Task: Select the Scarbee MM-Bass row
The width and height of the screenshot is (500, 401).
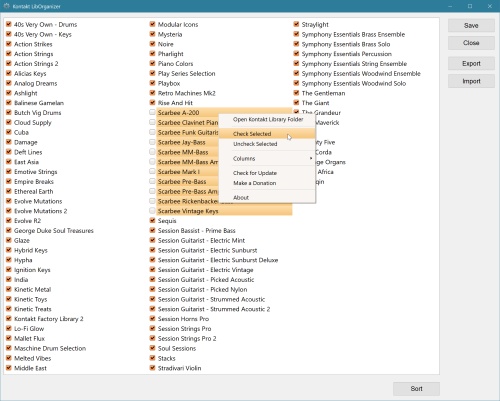Action: pyautogui.click(x=183, y=152)
